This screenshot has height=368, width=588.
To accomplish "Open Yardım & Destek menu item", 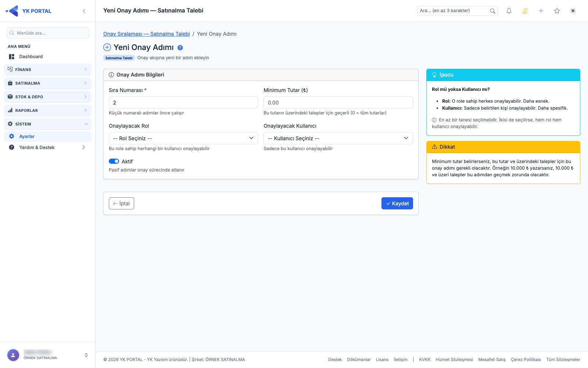I will [x=48, y=147].
